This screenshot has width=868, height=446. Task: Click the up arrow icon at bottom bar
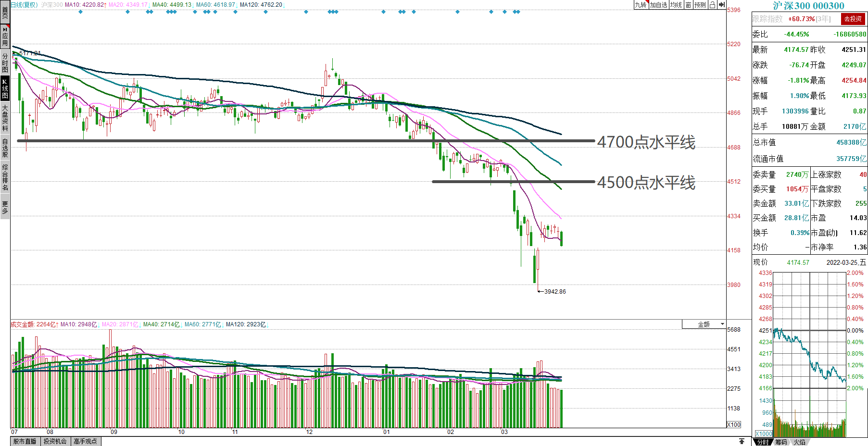pos(742,441)
